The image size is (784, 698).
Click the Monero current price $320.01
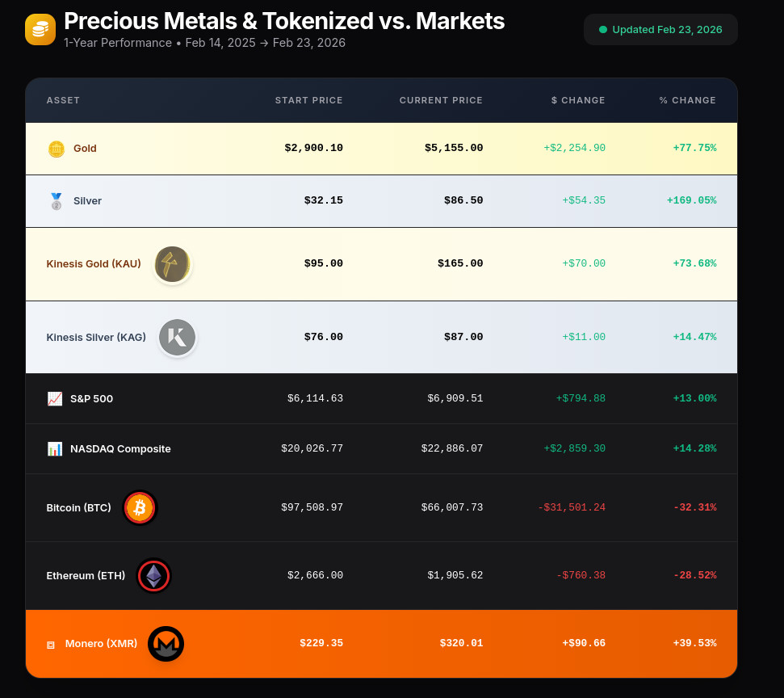click(x=461, y=643)
